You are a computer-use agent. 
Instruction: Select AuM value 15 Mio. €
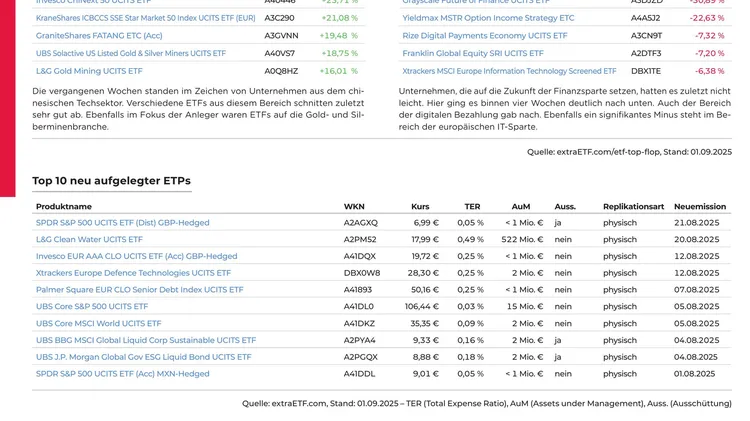point(525,307)
